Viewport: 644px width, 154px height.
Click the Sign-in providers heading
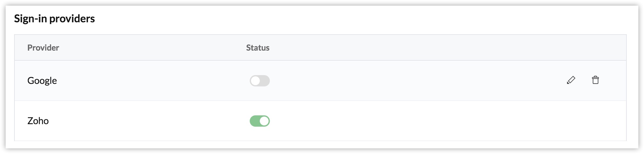(x=54, y=19)
